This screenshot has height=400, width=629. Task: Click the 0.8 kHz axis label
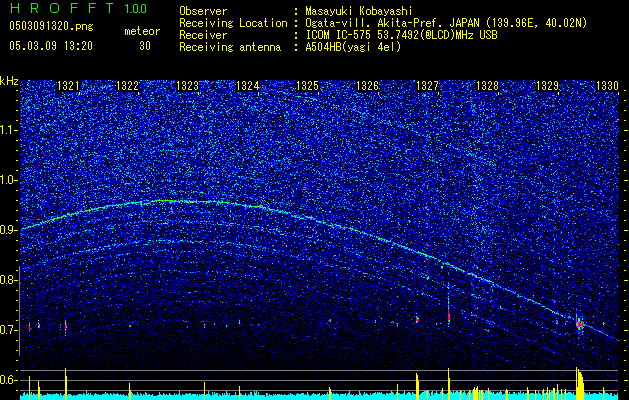(9, 280)
